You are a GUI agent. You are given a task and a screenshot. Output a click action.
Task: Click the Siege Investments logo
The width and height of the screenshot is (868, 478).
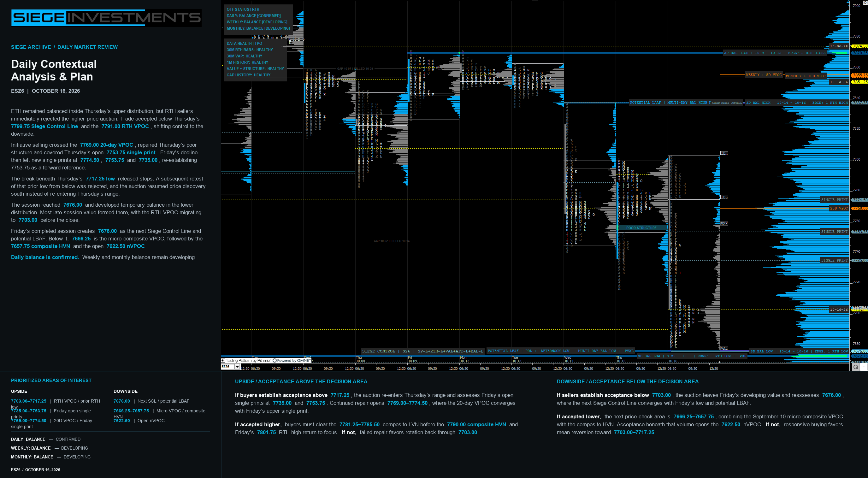[x=106, y=18]
